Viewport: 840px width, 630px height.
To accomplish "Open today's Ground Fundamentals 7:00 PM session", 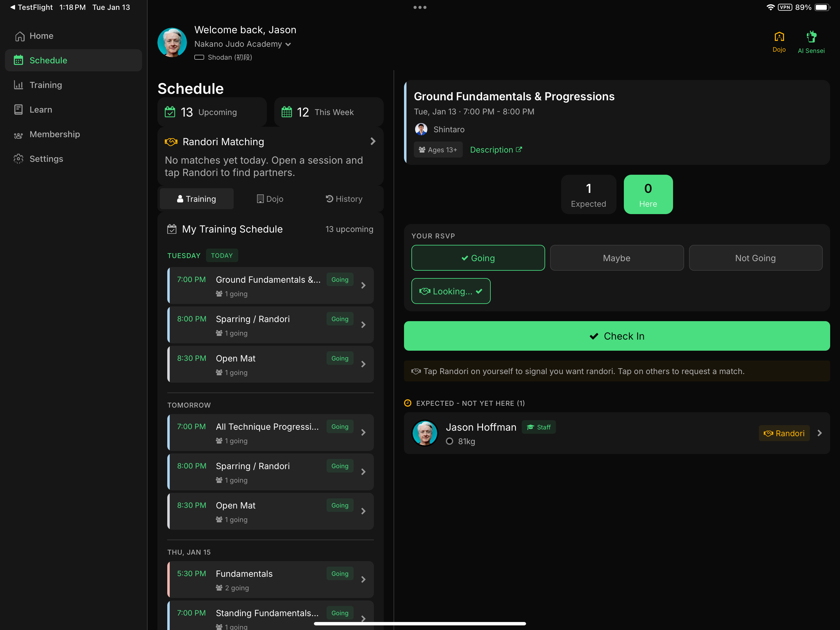I will (x=270, y=286).
